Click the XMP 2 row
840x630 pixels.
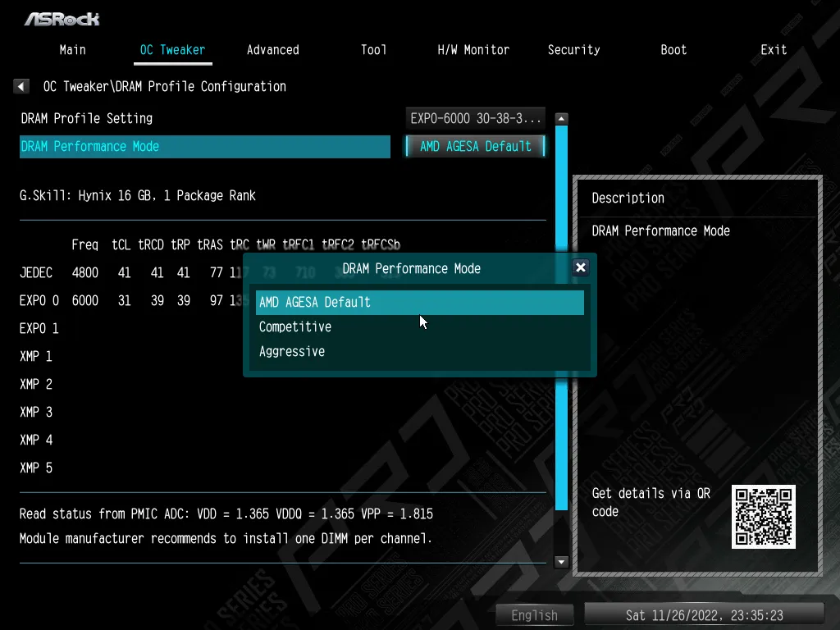[x=36, y=384]
